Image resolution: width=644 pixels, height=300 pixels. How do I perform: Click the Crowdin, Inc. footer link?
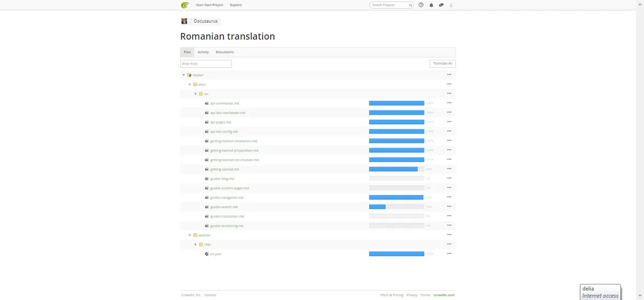(191, 295)
